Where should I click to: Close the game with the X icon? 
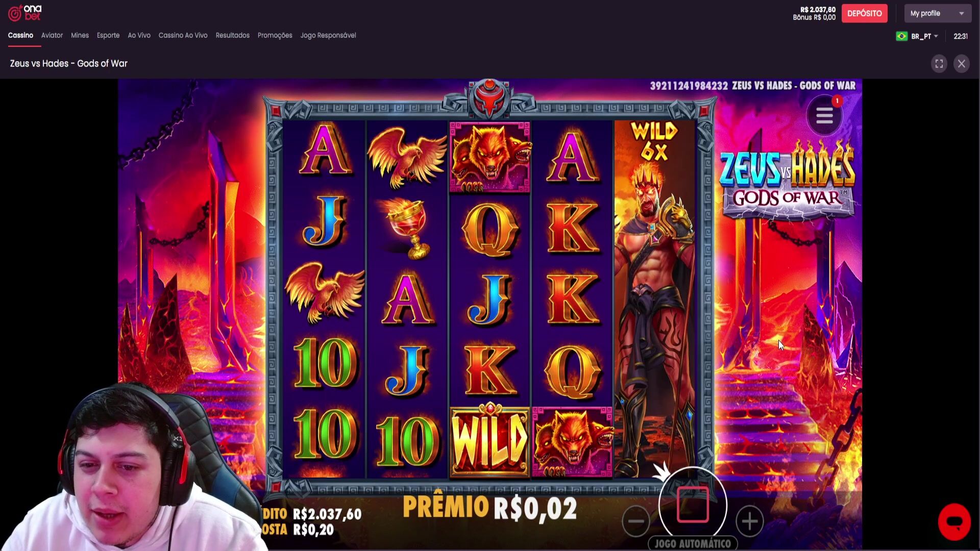[x=962, y=64]
